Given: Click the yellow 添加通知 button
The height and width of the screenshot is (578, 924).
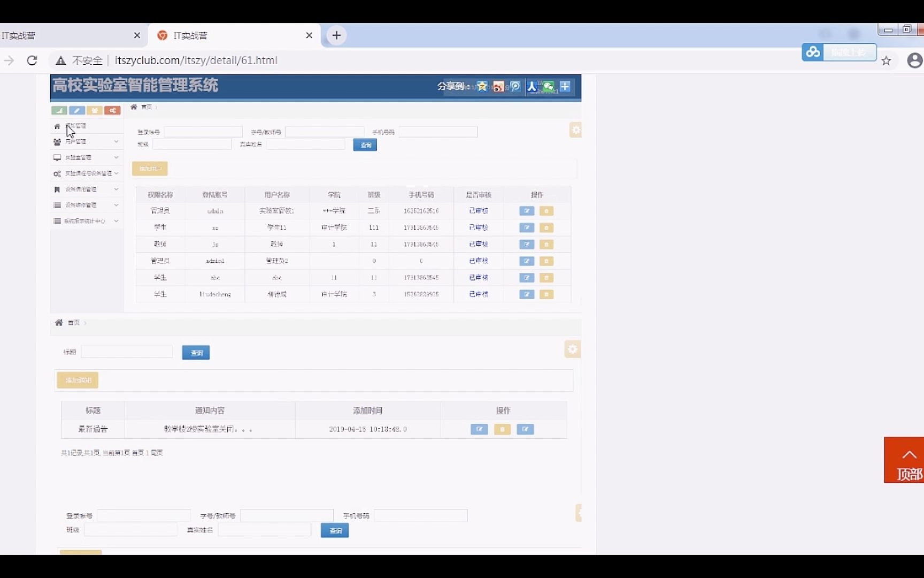Looking at the screenshot, I should (x=78, y=380).
